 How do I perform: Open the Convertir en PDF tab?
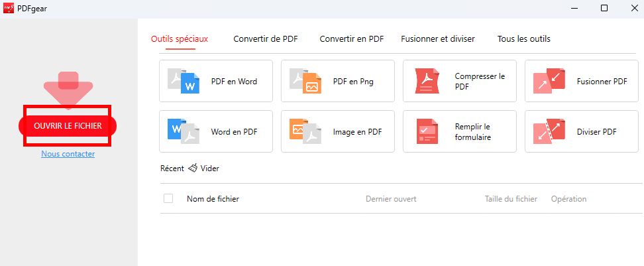(352, 39)
